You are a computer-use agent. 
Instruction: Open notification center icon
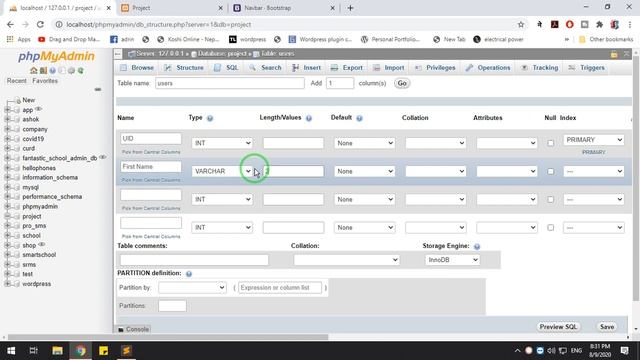tap(624, 351)
